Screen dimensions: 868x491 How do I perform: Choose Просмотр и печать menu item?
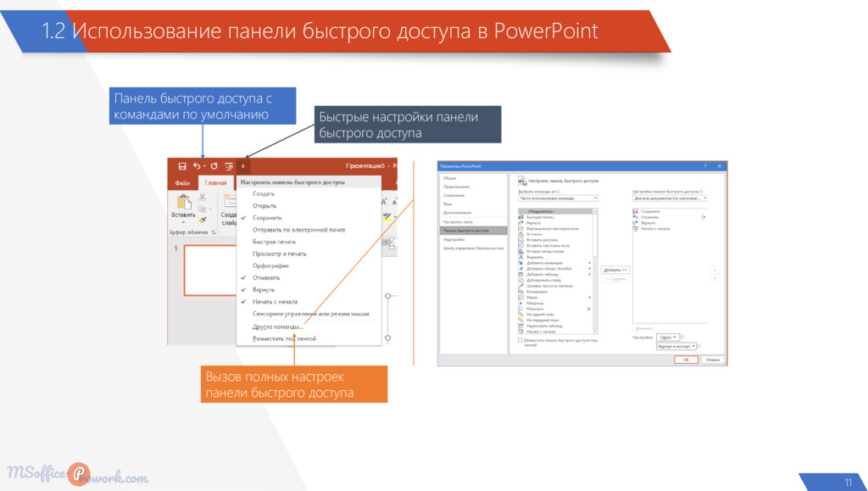coord(309,254)
